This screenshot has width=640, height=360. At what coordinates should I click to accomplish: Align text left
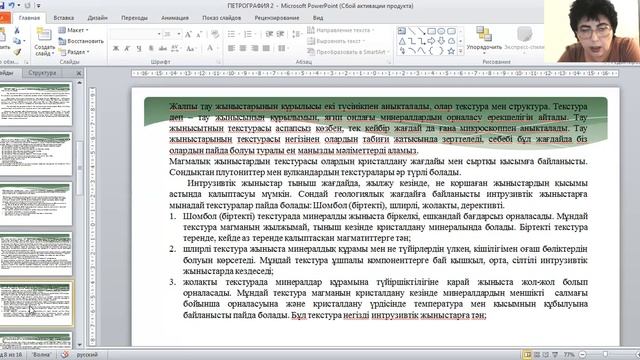pos(231,48)
